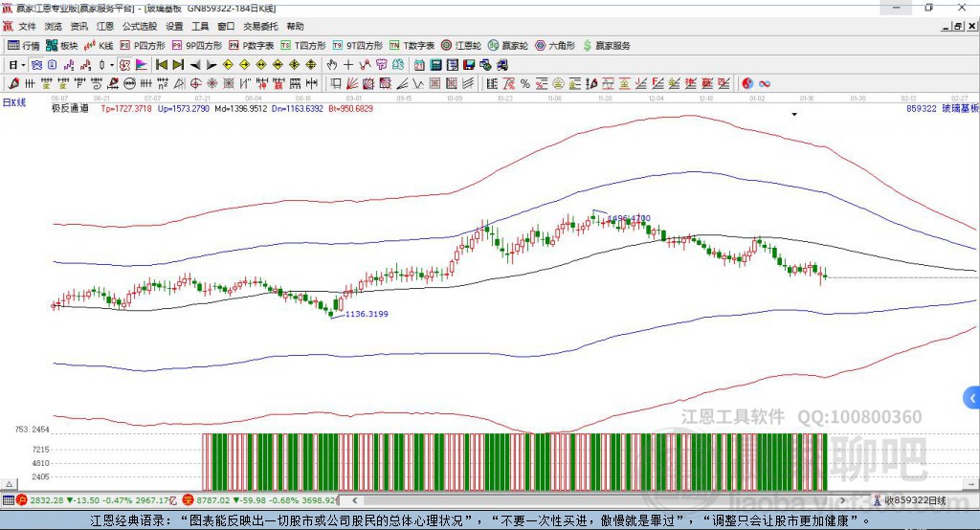The height and width of the screenshot is (530, 980).
Task: Open the 六角形 hexagon tool
Action: (555, 46)
